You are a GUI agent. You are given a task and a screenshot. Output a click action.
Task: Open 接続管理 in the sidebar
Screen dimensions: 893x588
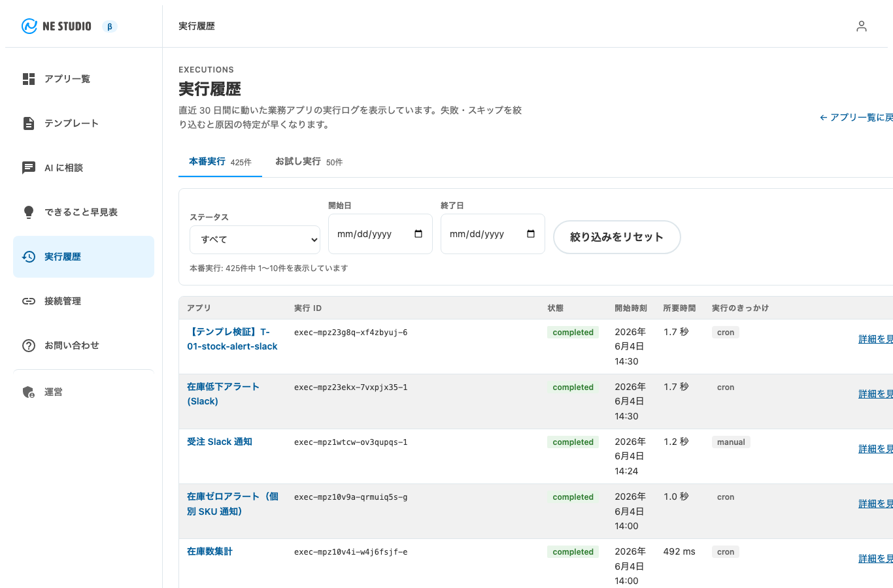84,301
